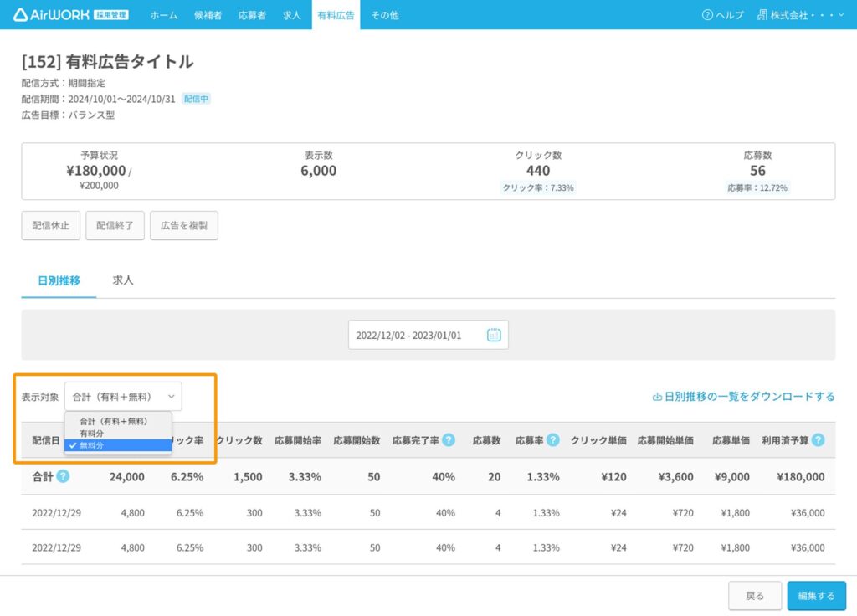This screenshot has width=857, height=616.
Task: Choose 有料分 from the dropdown list
Action: tap(92, 434)
